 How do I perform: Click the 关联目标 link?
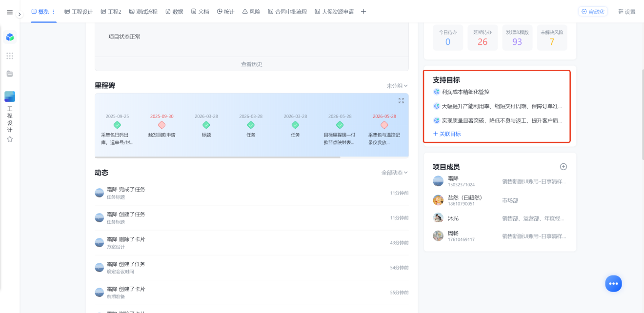(447, 134)
